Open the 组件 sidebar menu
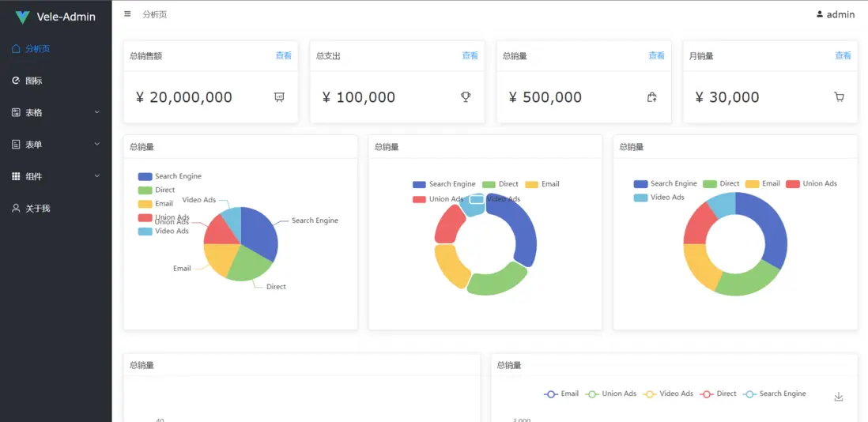868x422 pixels. 56,176
